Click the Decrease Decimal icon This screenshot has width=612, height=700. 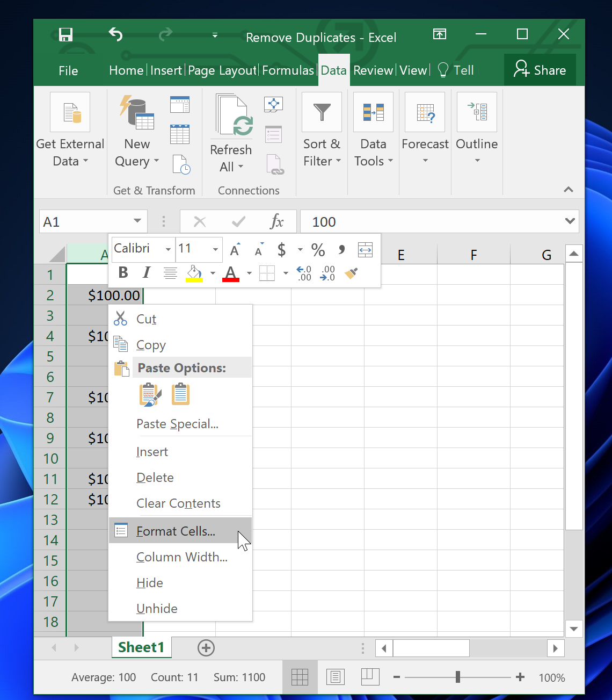click(x=327, y=273)
